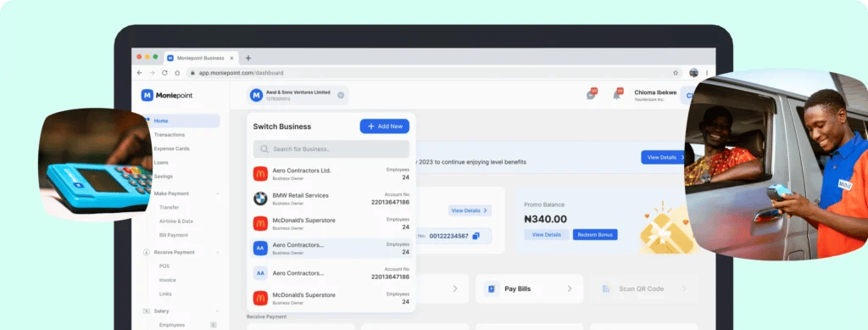The width and height of the screenshot is (868, 330).
Task: Open Airtime & Data in the sidebar
Action: [x=176, y=221]
